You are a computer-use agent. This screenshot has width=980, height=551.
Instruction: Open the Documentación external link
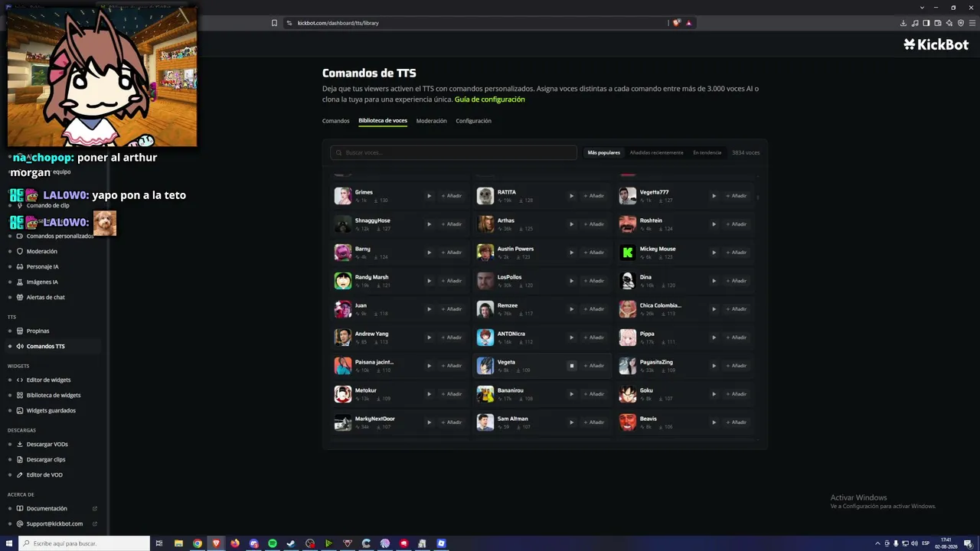click(x=51, y=508)
